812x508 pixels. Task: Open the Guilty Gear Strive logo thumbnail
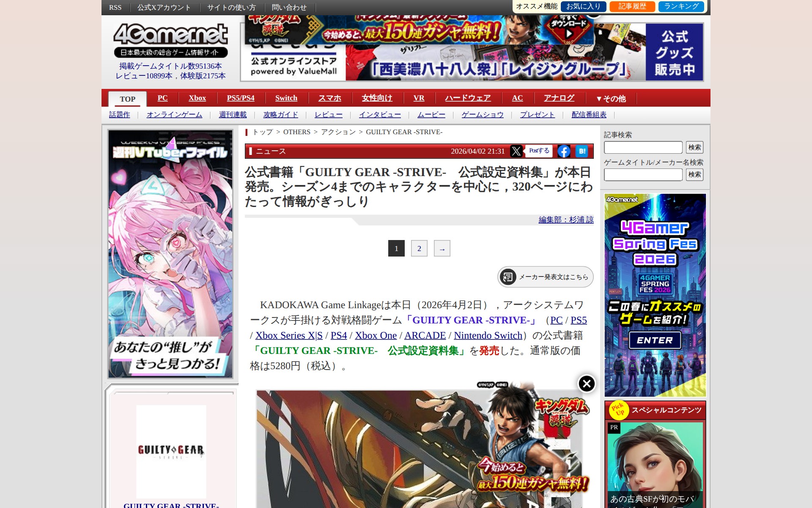171,452
